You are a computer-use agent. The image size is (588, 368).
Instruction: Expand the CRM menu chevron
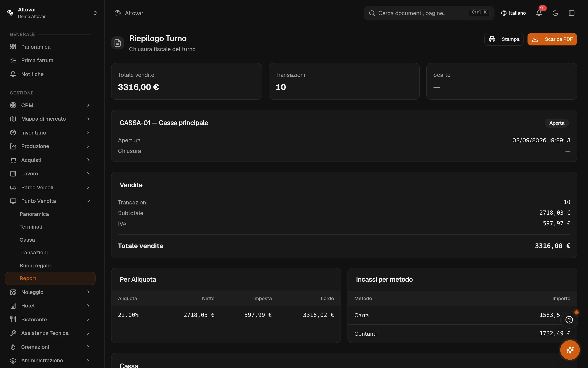[x=88, y=105]
